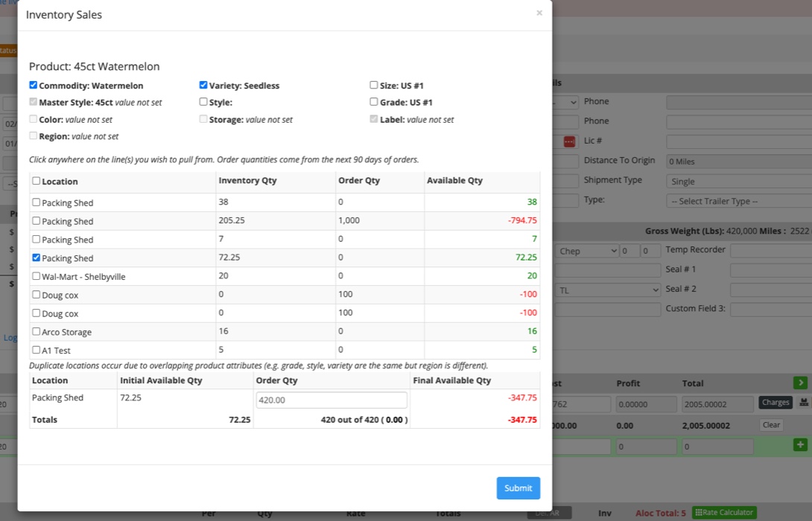Uncheck the Commodity: Watermelon checkbox
This screenshot has width=812, height=521.
tap(33, 86)
